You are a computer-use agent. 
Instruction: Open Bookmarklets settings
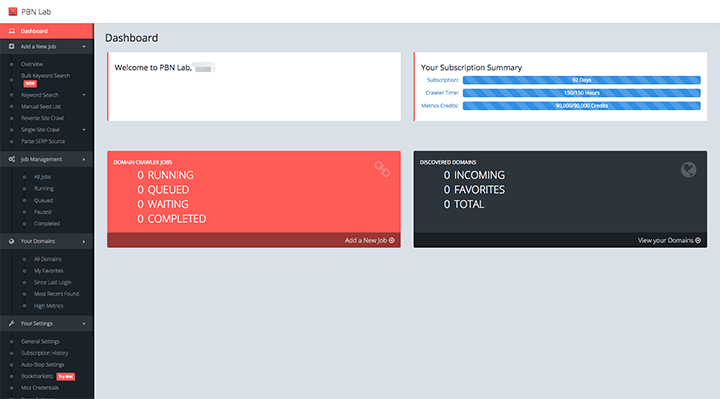(x=37, y=376)
